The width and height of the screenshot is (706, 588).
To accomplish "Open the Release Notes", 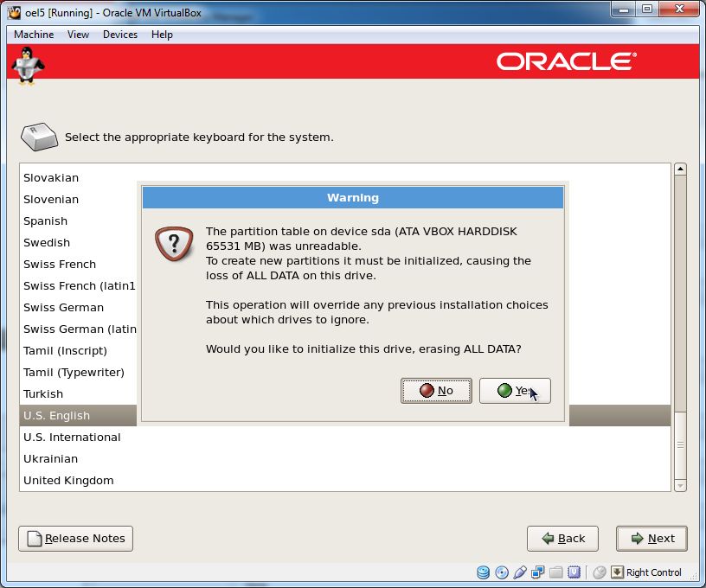I will pyautogui.click(x=75, y=539).
